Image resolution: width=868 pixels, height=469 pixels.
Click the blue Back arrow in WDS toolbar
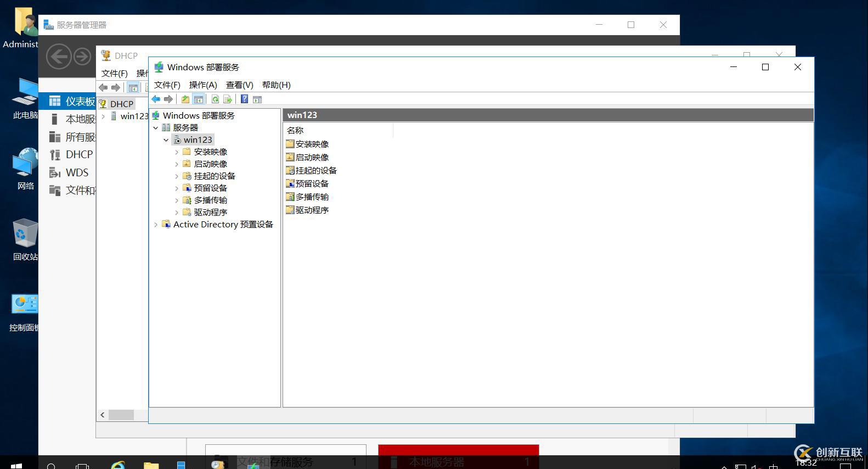click(x=156, y=99)
